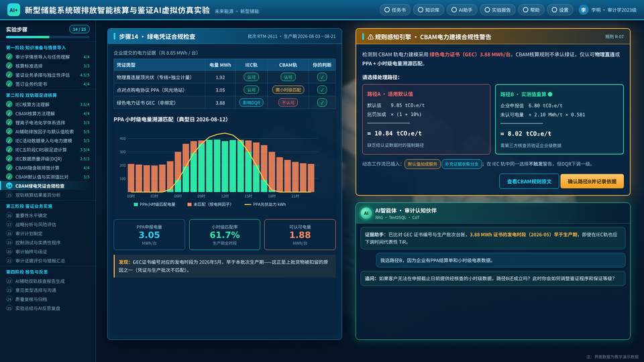Click the step 16 circle for 重要性水平确定
This screenshot has width=644, height=362.
point(9,215)
